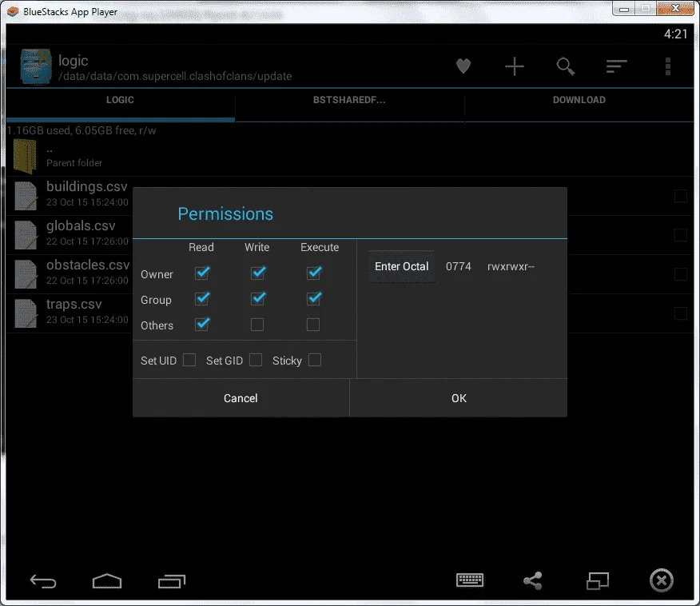
Task: Tap the buildings.csv file icon
Action: 26,196
